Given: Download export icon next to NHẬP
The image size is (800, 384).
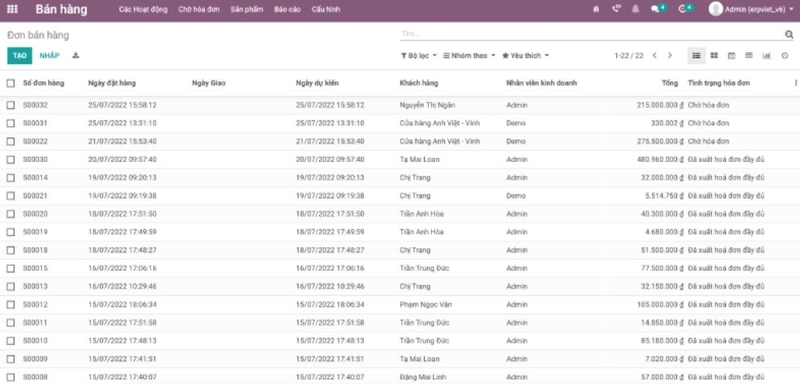Looking at the screenshot, I should coord(76,56).
